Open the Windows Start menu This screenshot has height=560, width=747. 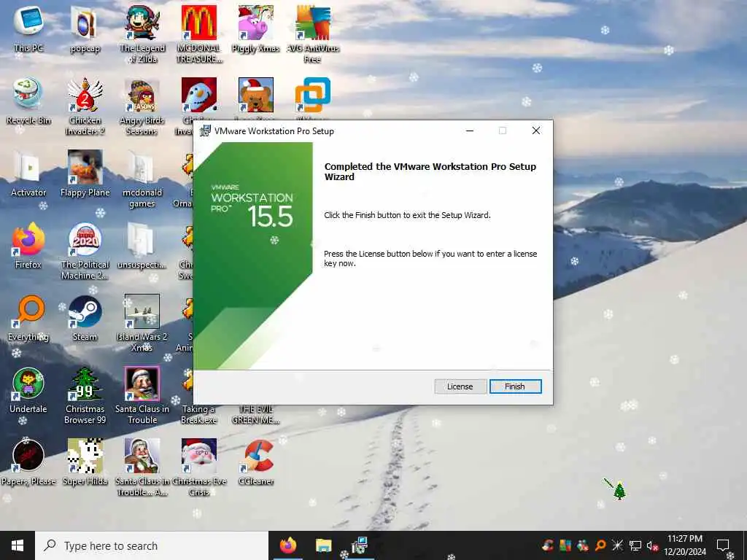18,545
